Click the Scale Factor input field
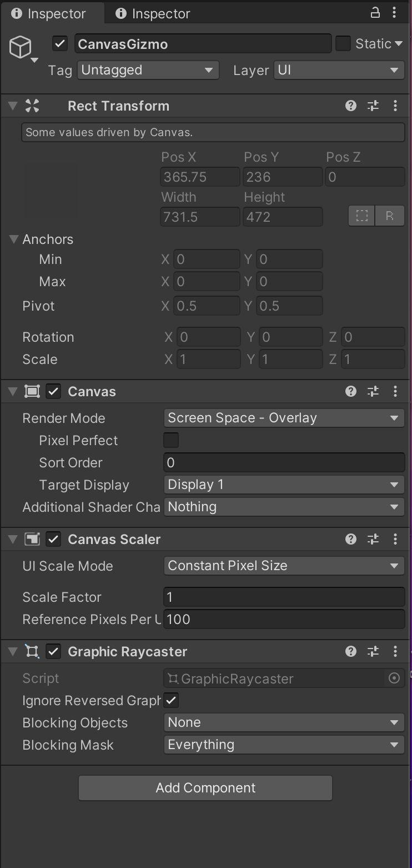The image size is (412, 868). (284, 597)
